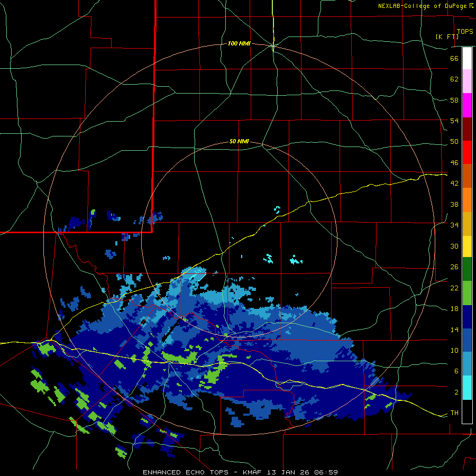Select the yellow legend swatch near 30
The width and height of the screenshot is (476, 476).
467,246
